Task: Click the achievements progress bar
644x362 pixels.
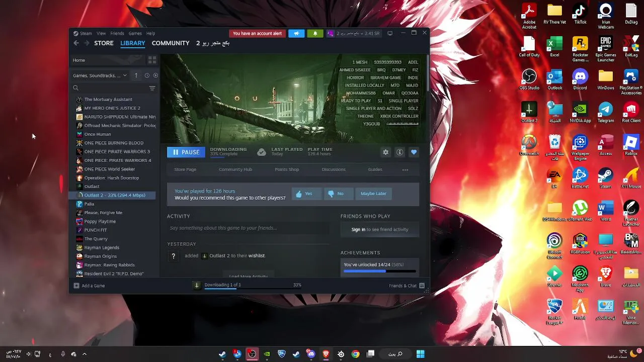Action: click(x=380, y=271)
